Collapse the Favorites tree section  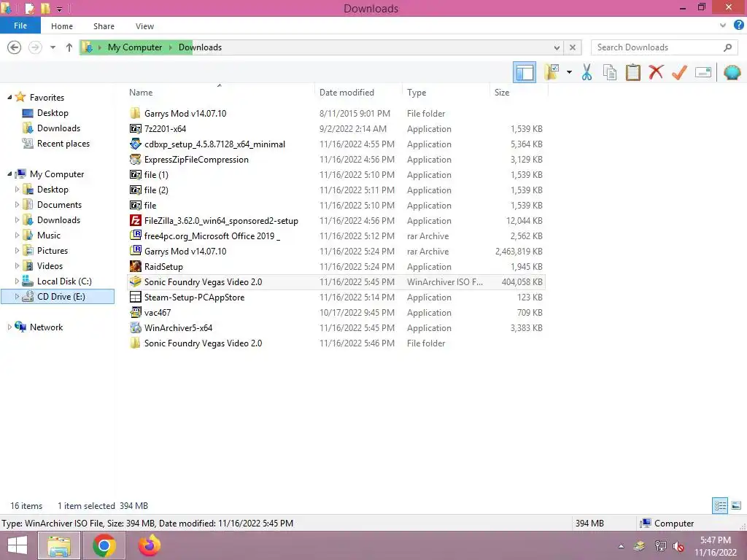9,97
